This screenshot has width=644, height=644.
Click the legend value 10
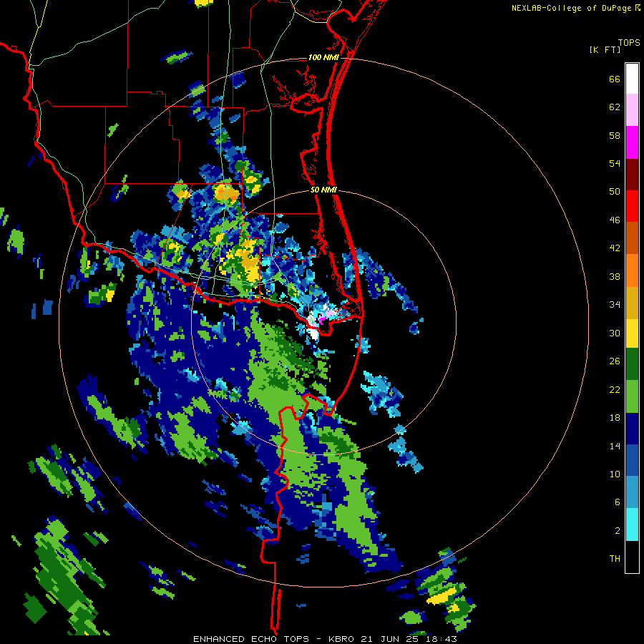(x=615, y=474)
